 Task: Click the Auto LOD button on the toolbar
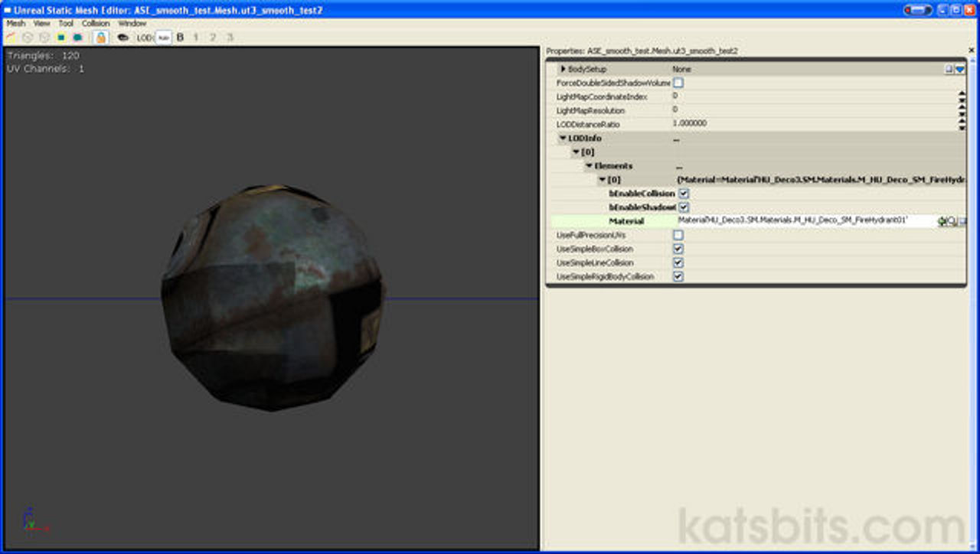point(161,37)
